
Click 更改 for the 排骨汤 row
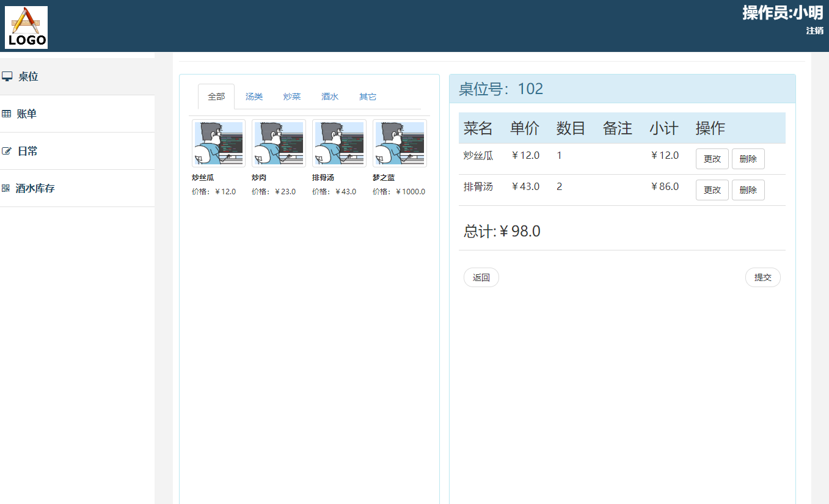pos(712,190)
